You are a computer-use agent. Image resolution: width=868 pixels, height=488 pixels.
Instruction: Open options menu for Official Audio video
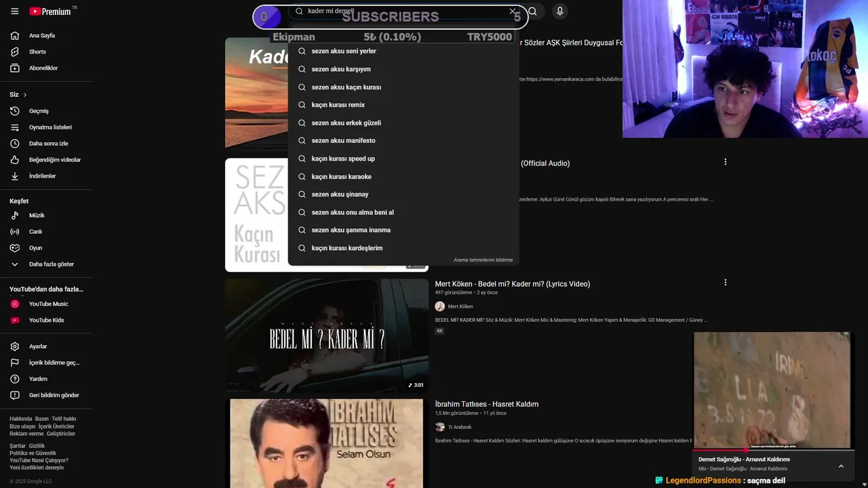[x=725, y=162]
